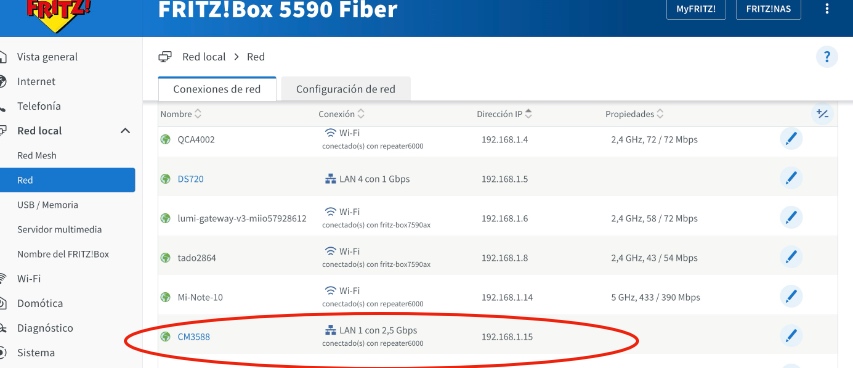Edit the DS720 device entry
The width and height of the screenshot is (853, 368).
tap(791, 178)
